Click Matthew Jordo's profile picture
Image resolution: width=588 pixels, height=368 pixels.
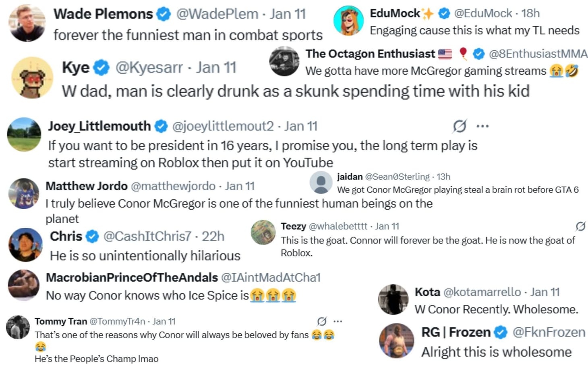24,194
